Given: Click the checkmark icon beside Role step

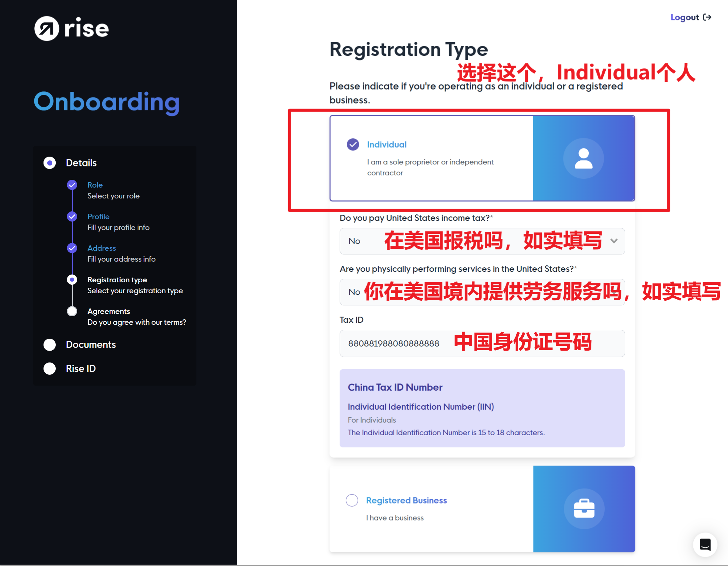Looking at the screenshot, I should tap(72, 184).
